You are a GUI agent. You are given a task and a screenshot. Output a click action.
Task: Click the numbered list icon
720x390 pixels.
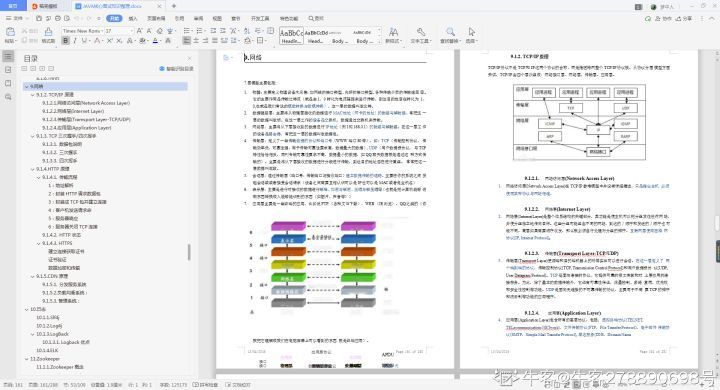coord(200,31)
